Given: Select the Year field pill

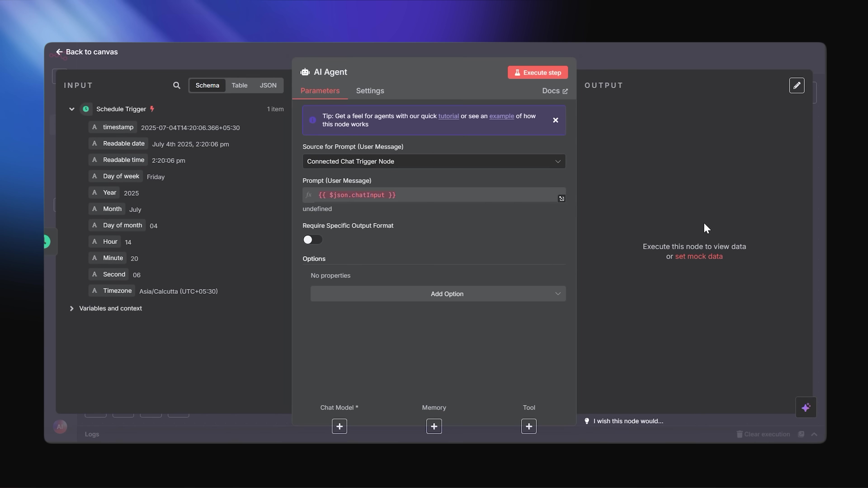Looking at the screenshot, I should (104, 193).
